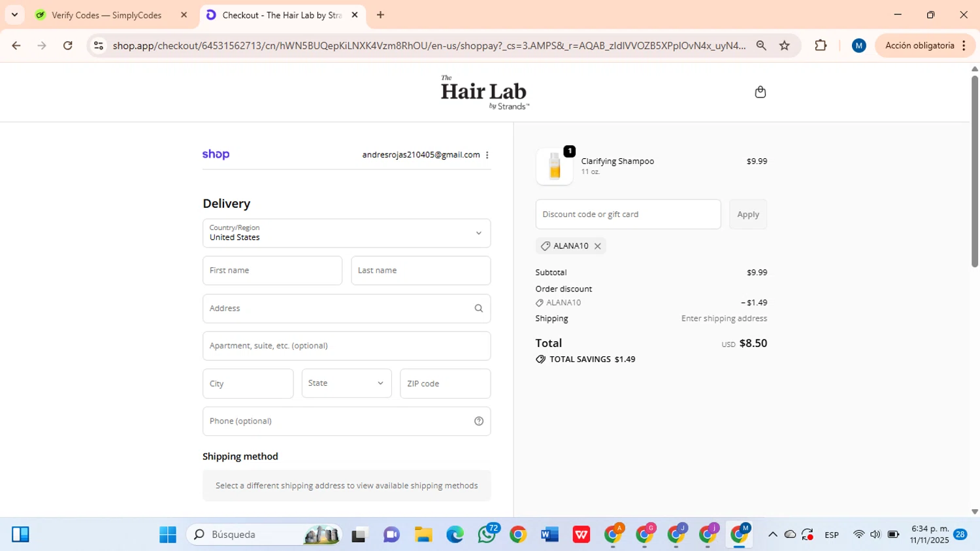
Task: Open a new browser tab
Action: tap(380, 15)
